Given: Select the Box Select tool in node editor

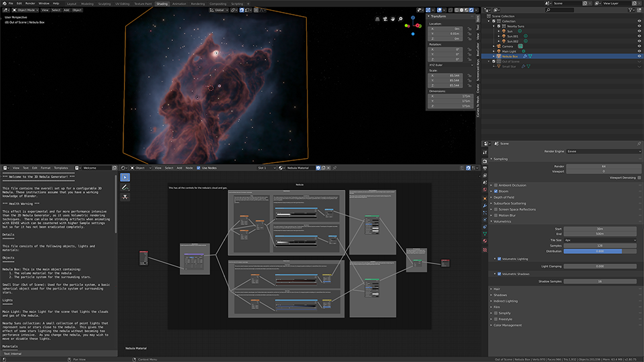Looking at the screenshot, I should tap(125, 178).
